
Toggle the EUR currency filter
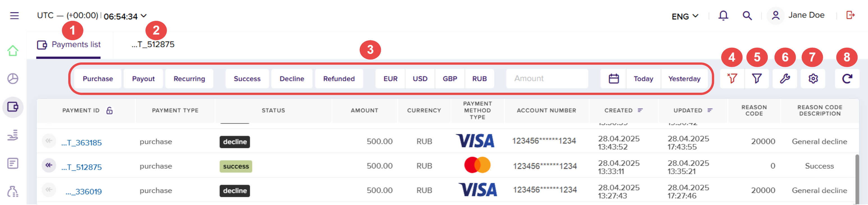[390, 79]
